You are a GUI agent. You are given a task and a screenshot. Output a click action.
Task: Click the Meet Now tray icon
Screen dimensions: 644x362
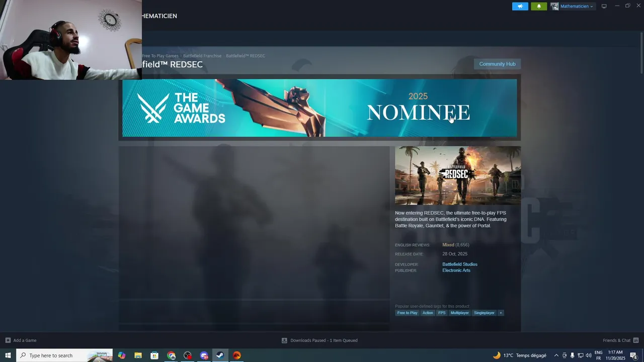(x=564, y=355)
